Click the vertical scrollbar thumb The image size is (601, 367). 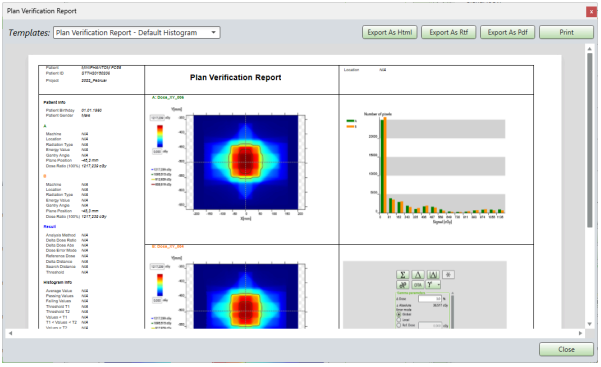tap(590, 140)
